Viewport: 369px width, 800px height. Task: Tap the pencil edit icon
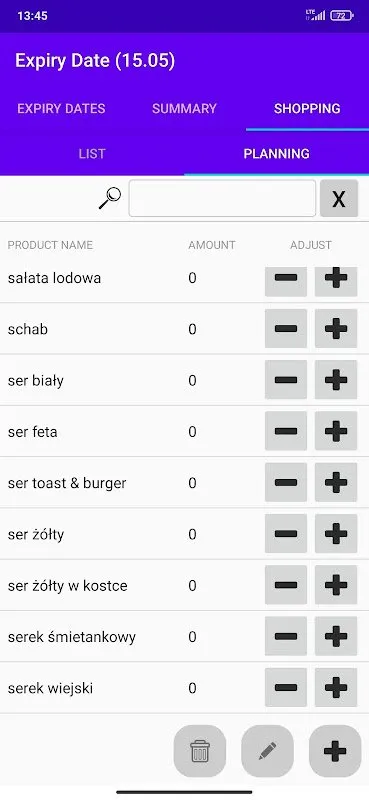coord(267,751)
